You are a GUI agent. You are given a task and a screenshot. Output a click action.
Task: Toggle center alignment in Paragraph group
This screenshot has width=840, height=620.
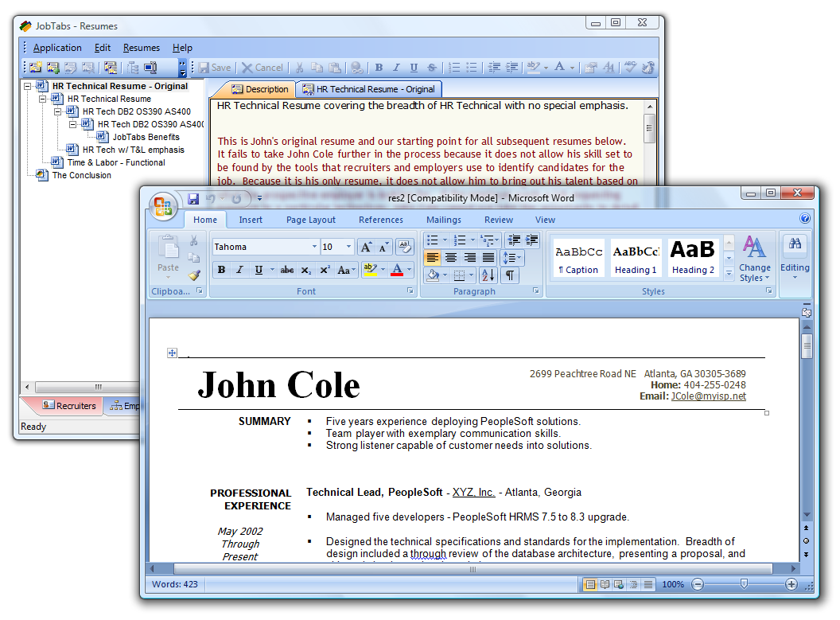pyautogui.click(x=451, y=257)
